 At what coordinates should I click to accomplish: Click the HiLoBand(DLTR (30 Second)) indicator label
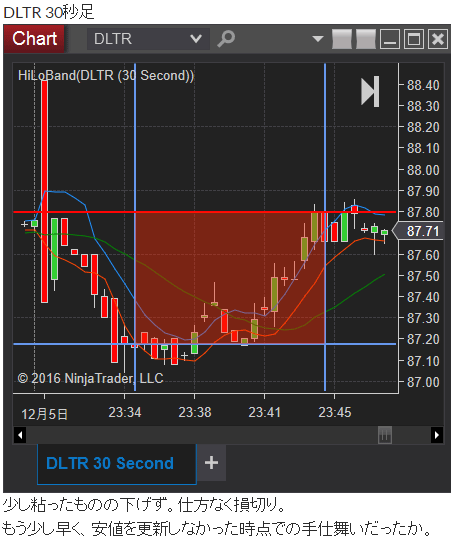[x=106, y=75]
